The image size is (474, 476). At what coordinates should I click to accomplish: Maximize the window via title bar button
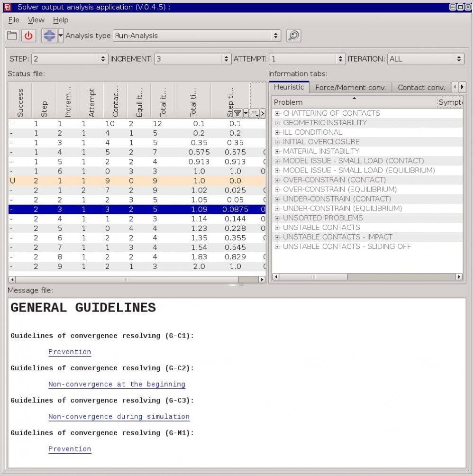tap(460, 7)
